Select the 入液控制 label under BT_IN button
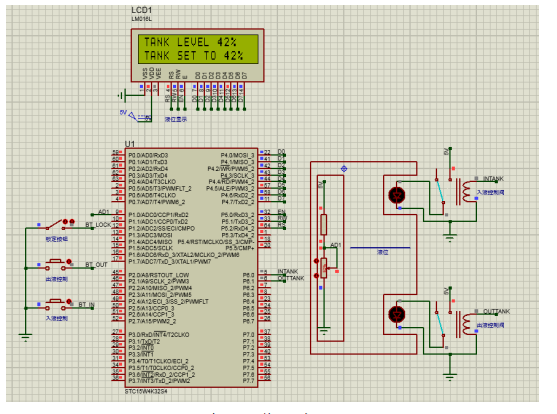The width and height of the screenshot is (557, 414). click(x=57, y=318)
